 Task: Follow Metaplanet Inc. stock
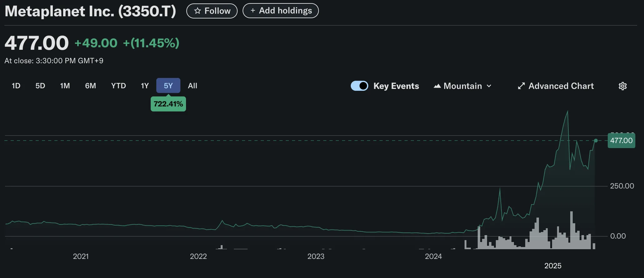tap(212, 11)
